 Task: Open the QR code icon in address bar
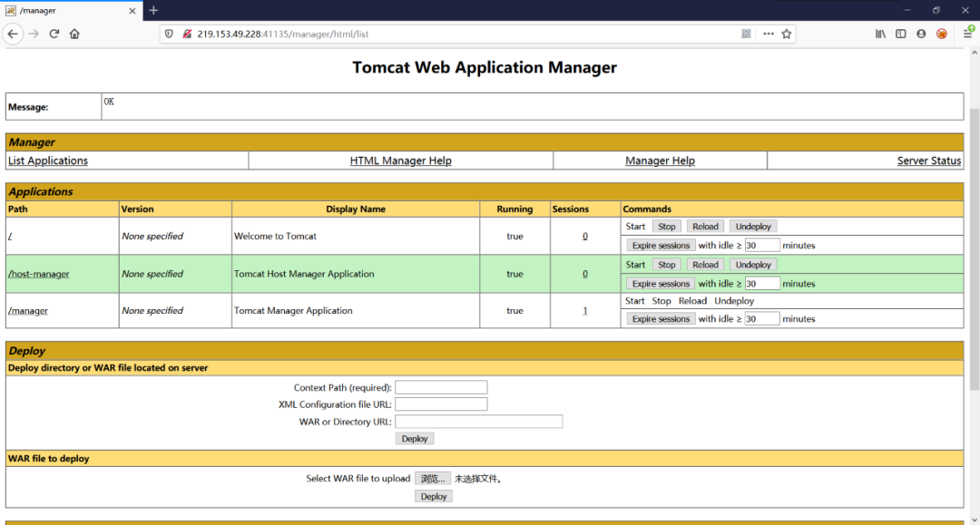click(746, 34)
